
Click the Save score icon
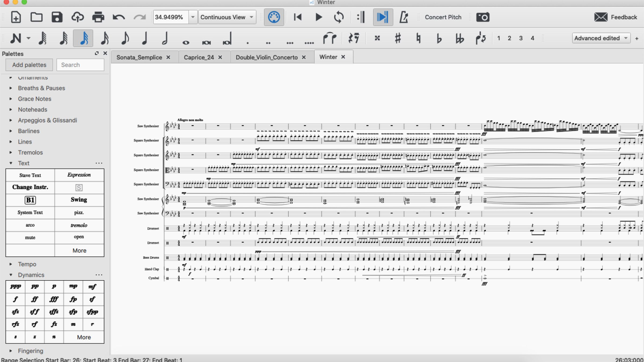point(57,17)
